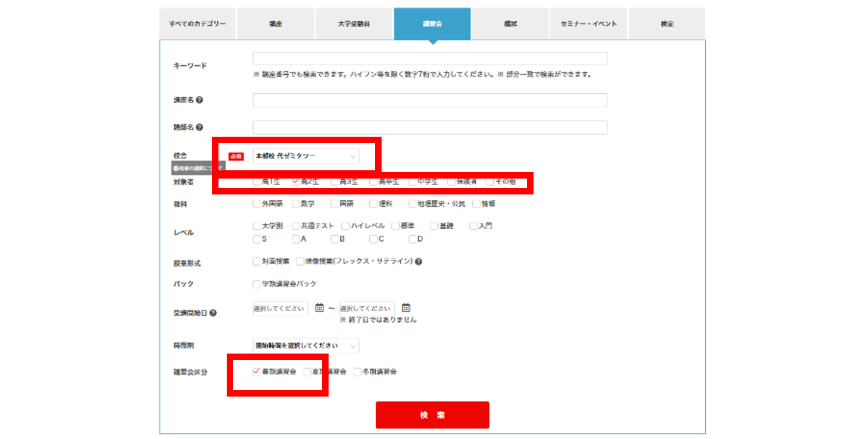868x439 pixels.
Task: Select the すべてのカテゴリー tab
Action: tap(197, 24)
